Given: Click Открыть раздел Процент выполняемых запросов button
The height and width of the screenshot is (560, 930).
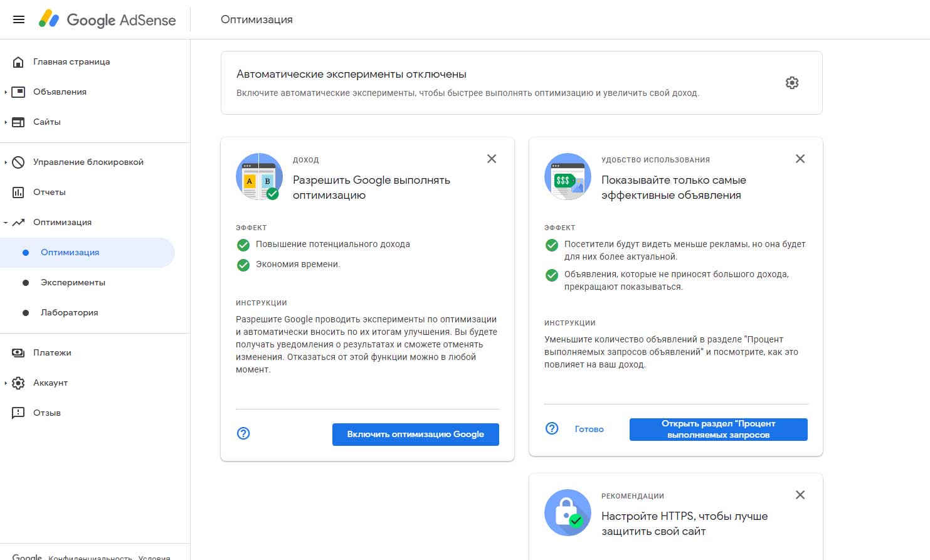Looking at the screenshot, I should [x=719, y=429].
